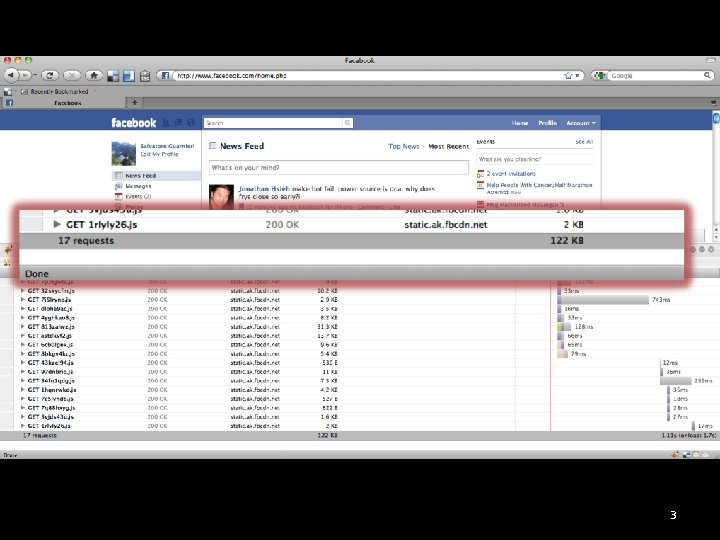The image size is (720, 540).
Task: Open the back/forward history dropdown arrow
Action: pyautogui.click(x=35, y=75)
